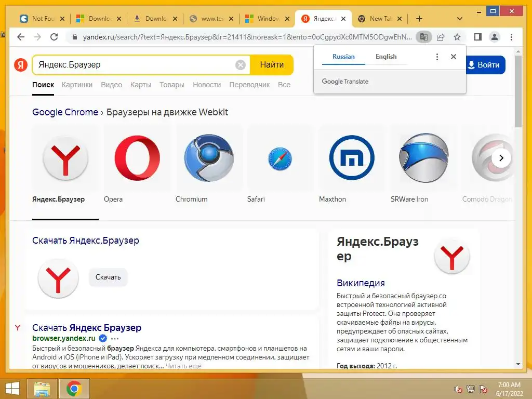Click the Chrome taskbar icon

click(74, 389)
